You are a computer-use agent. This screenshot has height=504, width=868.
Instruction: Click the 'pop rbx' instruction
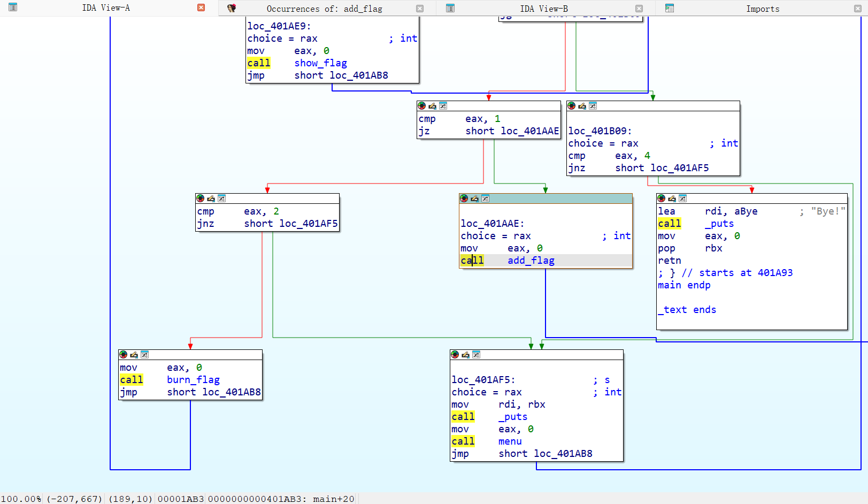[690, 248]
